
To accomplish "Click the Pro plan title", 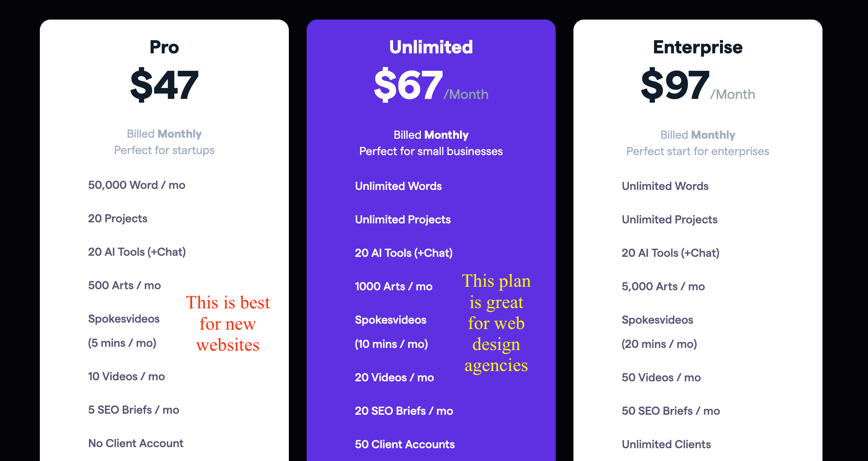I will pyautogui.click(x=164, y=47).
